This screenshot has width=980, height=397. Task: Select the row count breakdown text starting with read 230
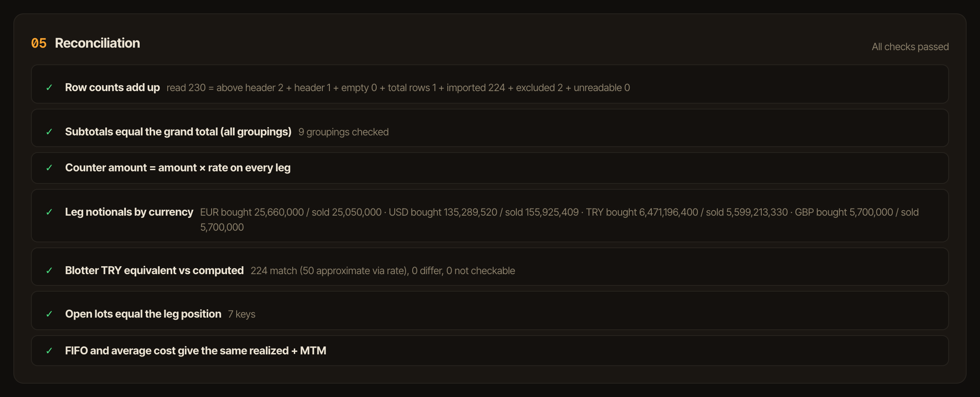coord(398,88)
